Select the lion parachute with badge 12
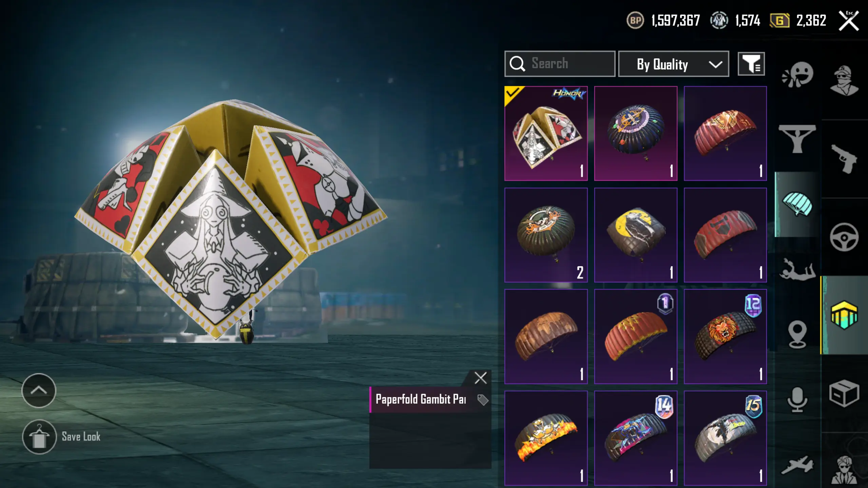868x488 pixels. [x=725, y=336]
